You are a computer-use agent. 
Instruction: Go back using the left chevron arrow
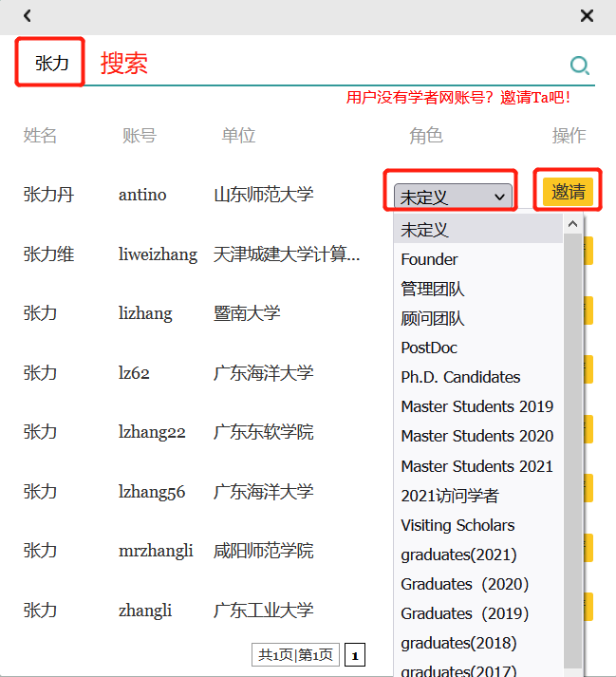tap(28, 15)
